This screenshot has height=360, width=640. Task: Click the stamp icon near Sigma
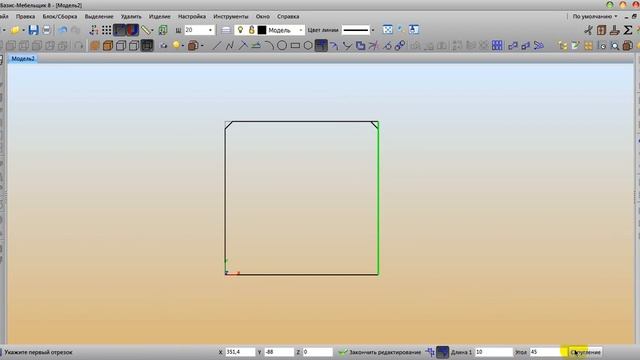tap(615, 30)
